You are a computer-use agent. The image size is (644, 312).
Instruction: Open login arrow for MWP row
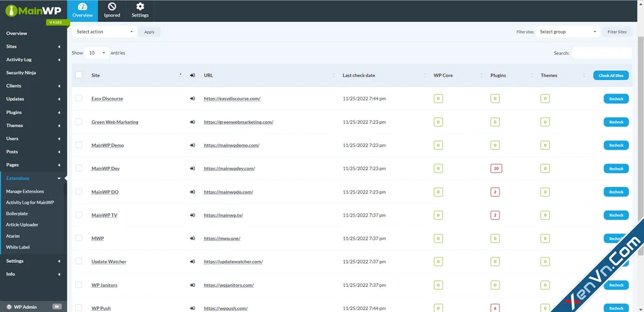tap(192, 239)
